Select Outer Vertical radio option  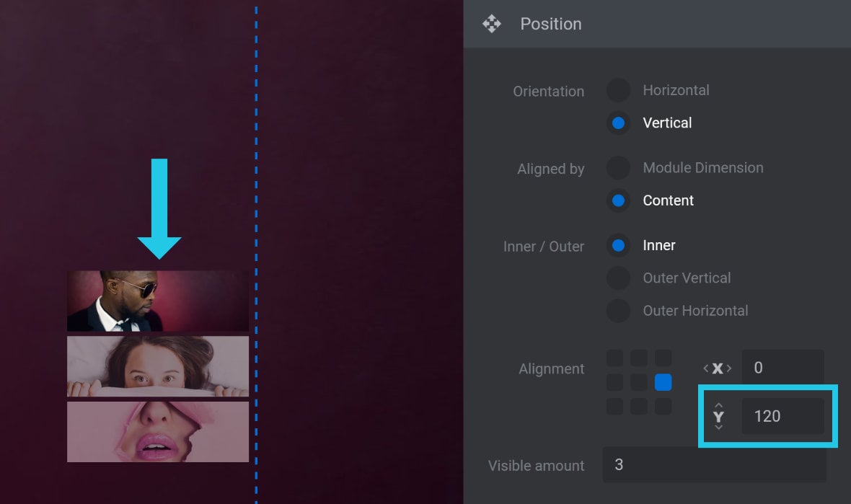pyautogui.click(x=618, y=278)
